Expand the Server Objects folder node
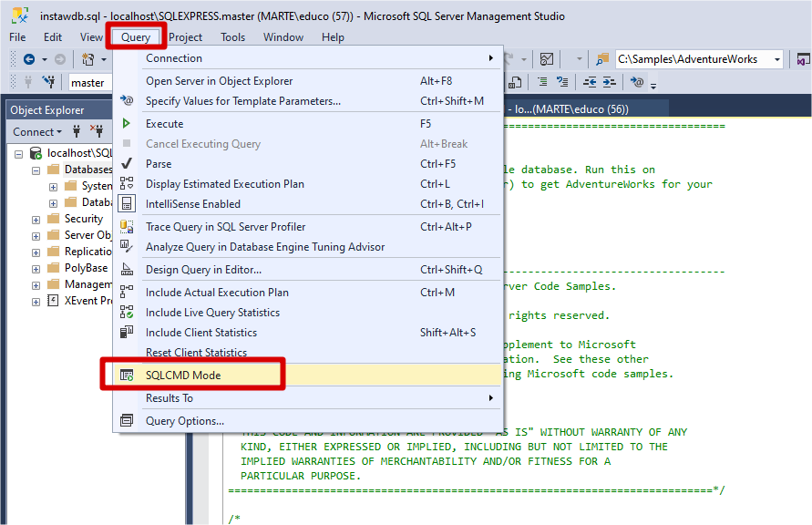This screenshot has height=525, width=812. [36, 236]
